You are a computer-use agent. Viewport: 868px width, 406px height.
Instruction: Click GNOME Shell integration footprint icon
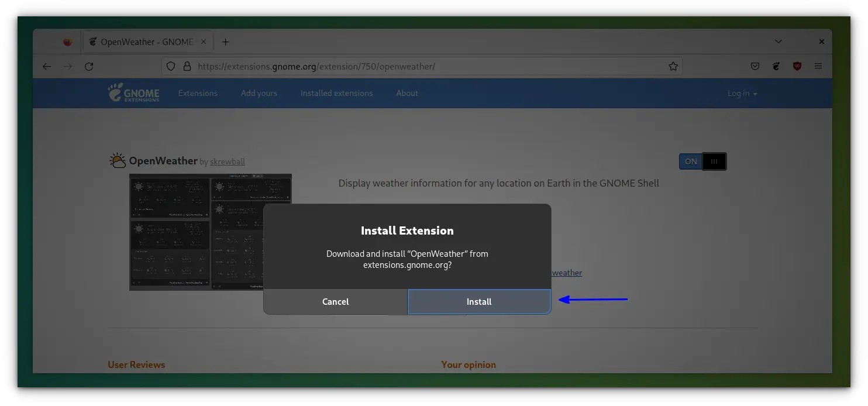pyautogui.click(x=776, y=67)
